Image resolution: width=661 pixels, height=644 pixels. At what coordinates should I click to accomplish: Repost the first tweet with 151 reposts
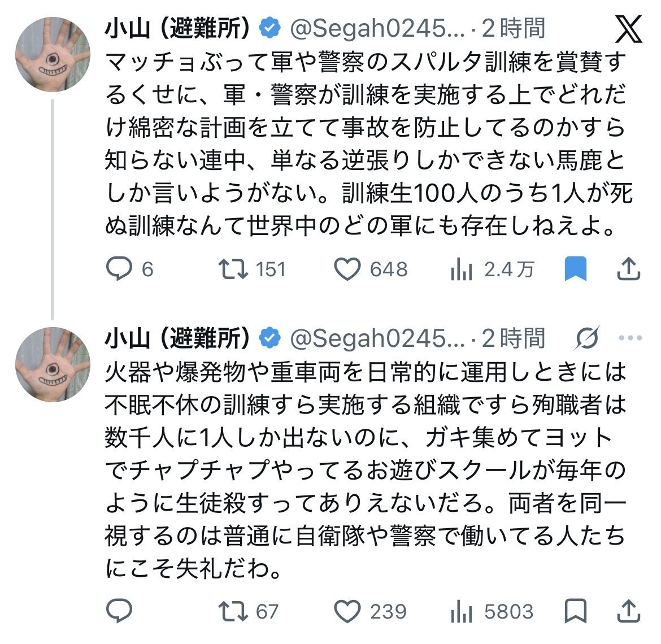point(233,269)
